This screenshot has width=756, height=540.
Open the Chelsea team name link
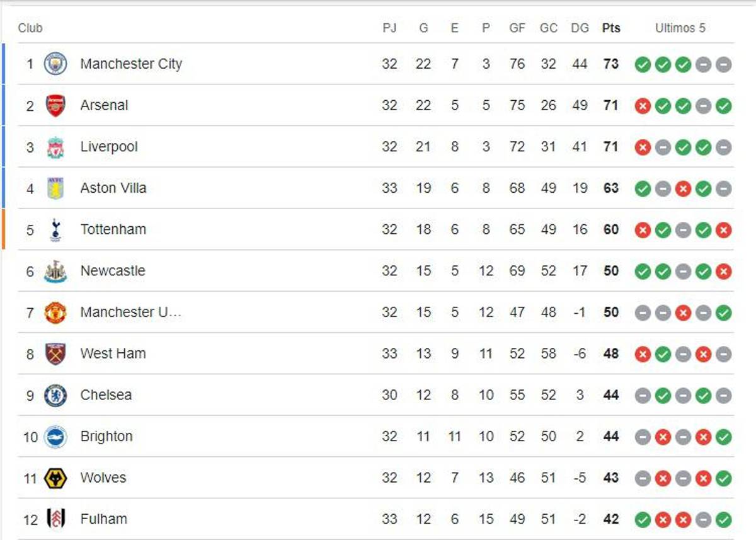pos(105,395)
